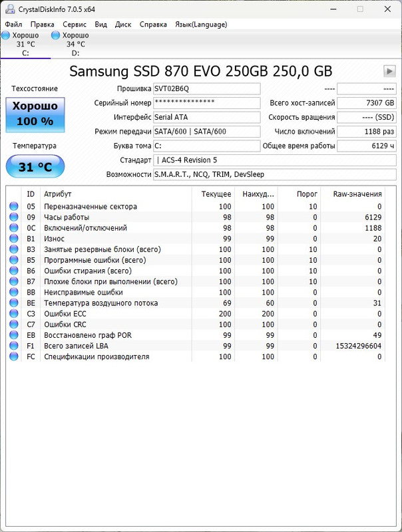This screenshot has width=402, height=532.
Task: Click the status orb for attribute BB
Action: (x=13, y=292)
